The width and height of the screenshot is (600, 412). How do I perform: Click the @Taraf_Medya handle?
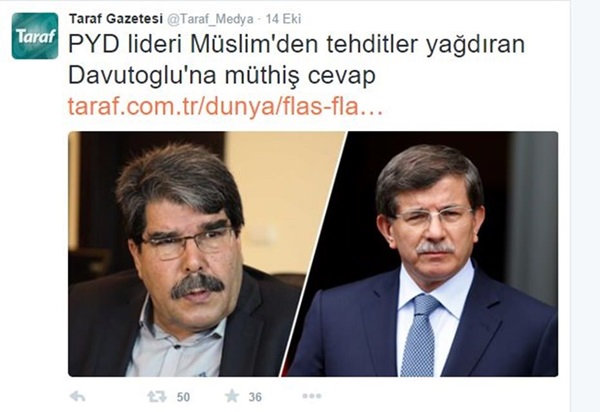coord(210,19)
